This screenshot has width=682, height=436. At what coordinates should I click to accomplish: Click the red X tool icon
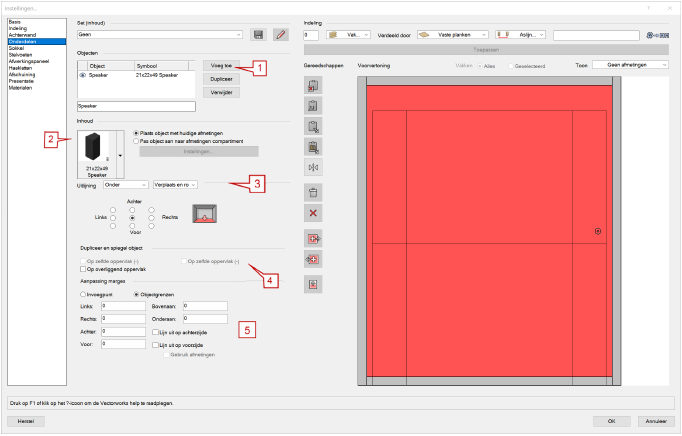[x=313, y=213]
